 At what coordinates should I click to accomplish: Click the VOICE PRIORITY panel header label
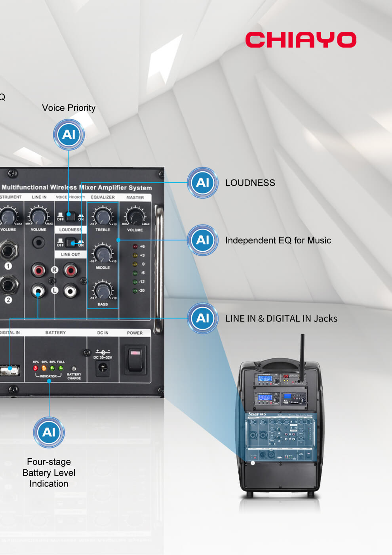70,197
